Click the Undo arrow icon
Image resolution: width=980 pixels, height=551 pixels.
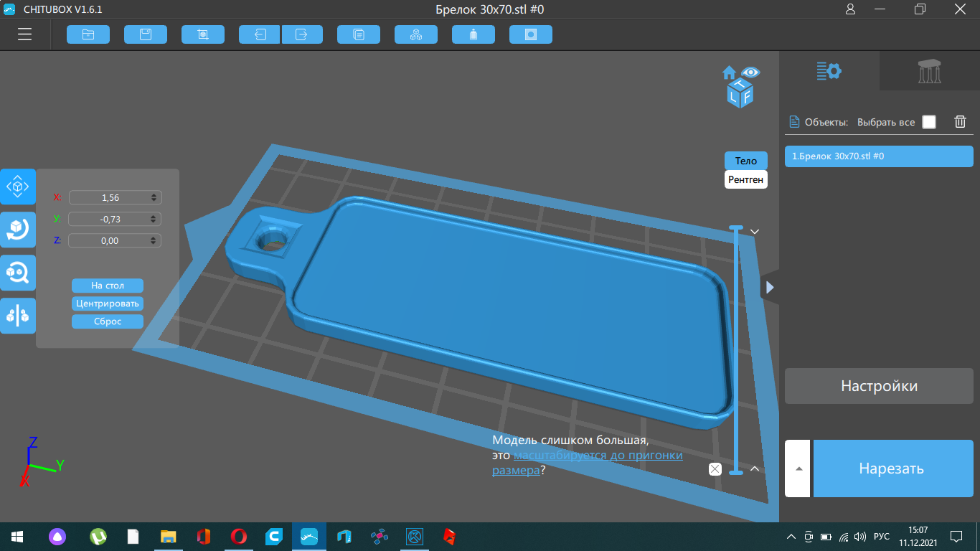pos(260,34)
